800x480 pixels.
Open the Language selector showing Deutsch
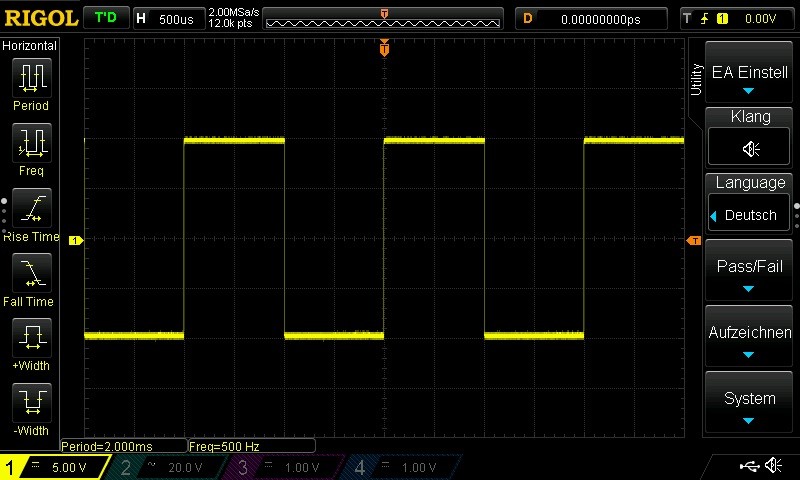pyautogui.click(x=750, y=215)
